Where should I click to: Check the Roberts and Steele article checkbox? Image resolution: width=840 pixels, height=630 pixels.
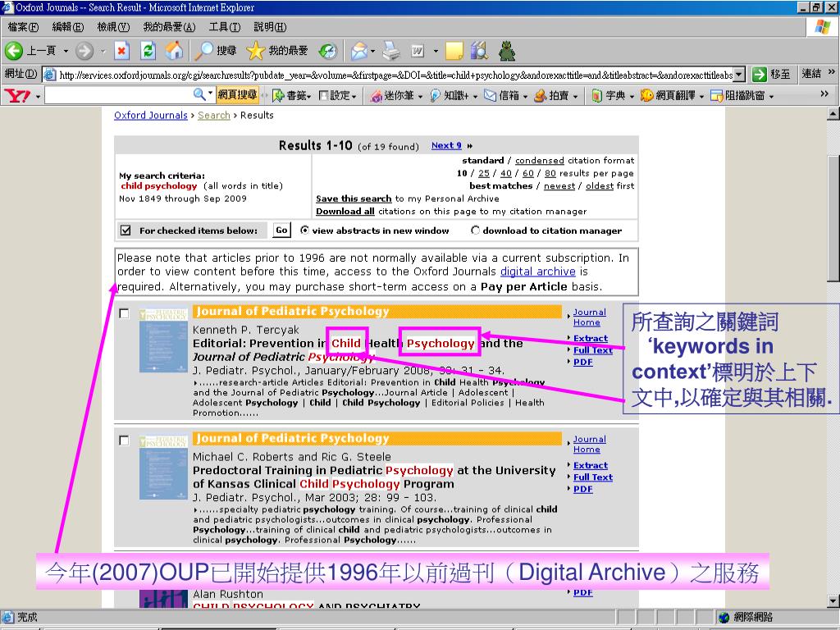tap(124, 441)
